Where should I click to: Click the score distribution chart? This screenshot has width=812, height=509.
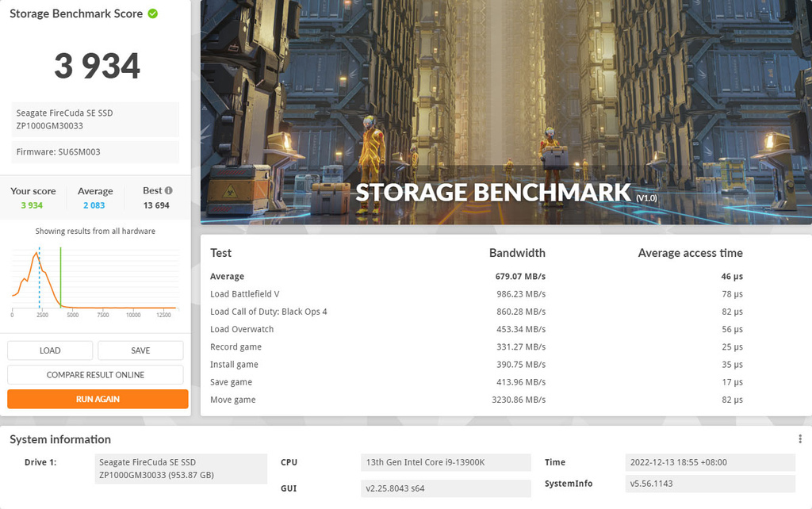point(95,282)
